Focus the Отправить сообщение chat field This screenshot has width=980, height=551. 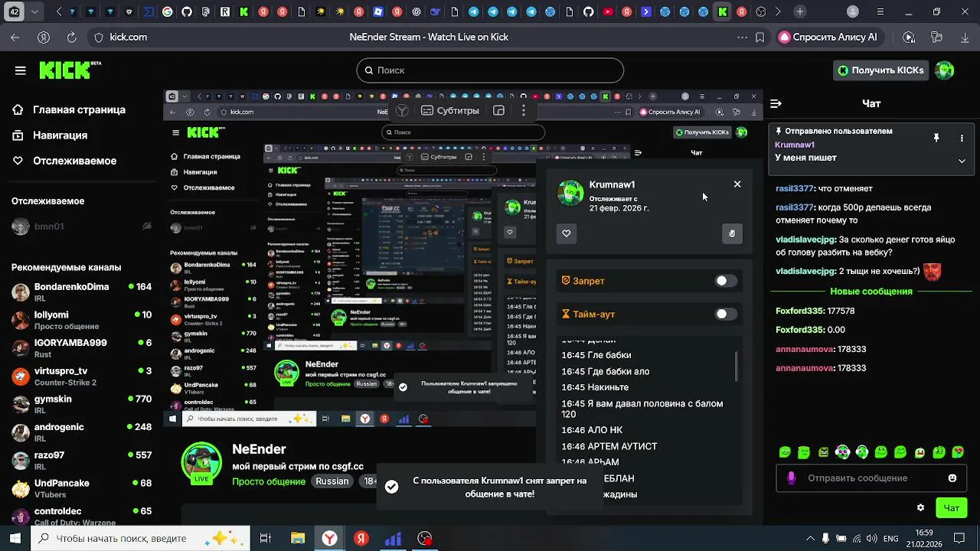[x=872, y=478]
